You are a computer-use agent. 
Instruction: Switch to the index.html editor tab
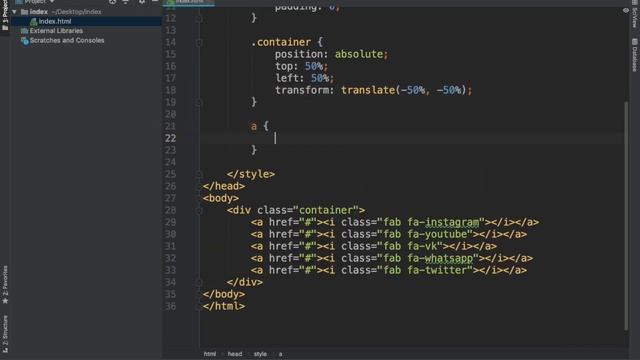pos(189,2)
